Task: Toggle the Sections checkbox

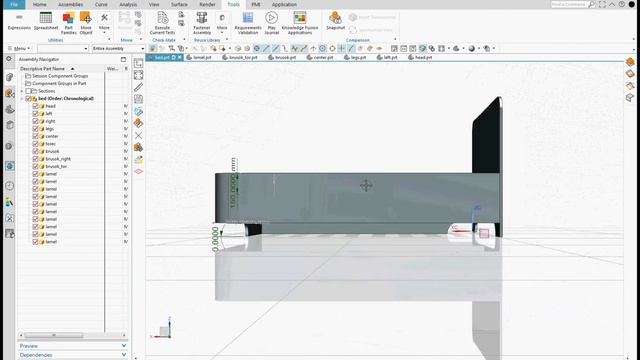Action: click(x=28, y=91)
